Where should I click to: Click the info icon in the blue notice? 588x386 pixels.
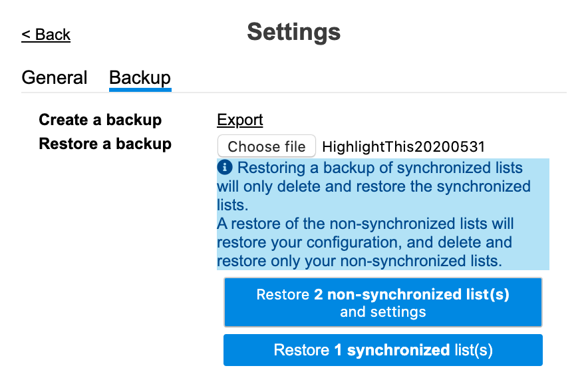click(x=225, y=168)
